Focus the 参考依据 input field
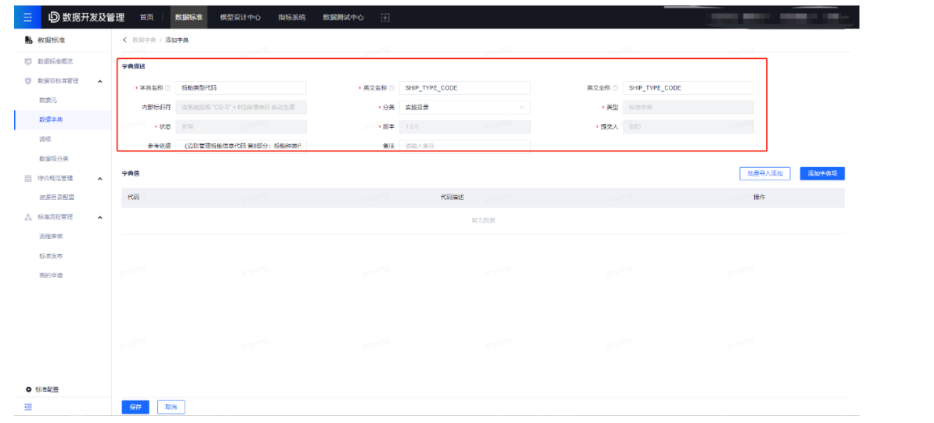934x423 pixels. coord(241,145)
